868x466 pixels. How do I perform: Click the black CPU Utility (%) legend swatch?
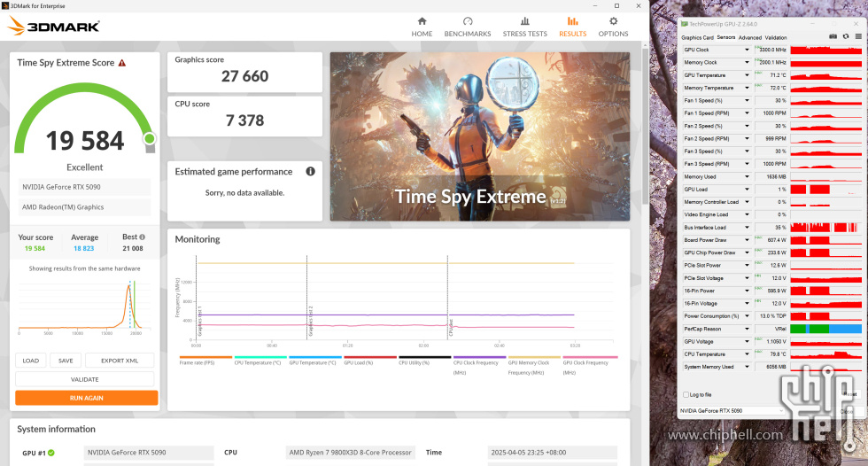click(424, 357)
